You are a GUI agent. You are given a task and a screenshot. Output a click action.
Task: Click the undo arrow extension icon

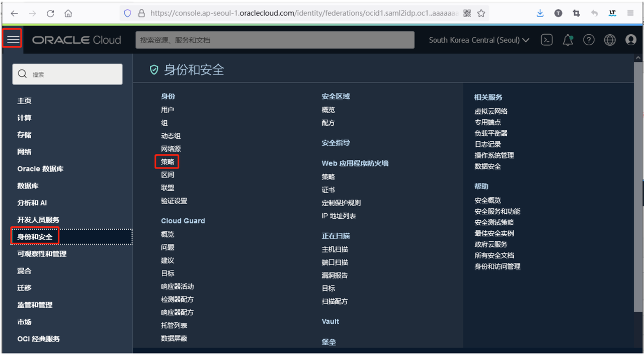(595, 14)
